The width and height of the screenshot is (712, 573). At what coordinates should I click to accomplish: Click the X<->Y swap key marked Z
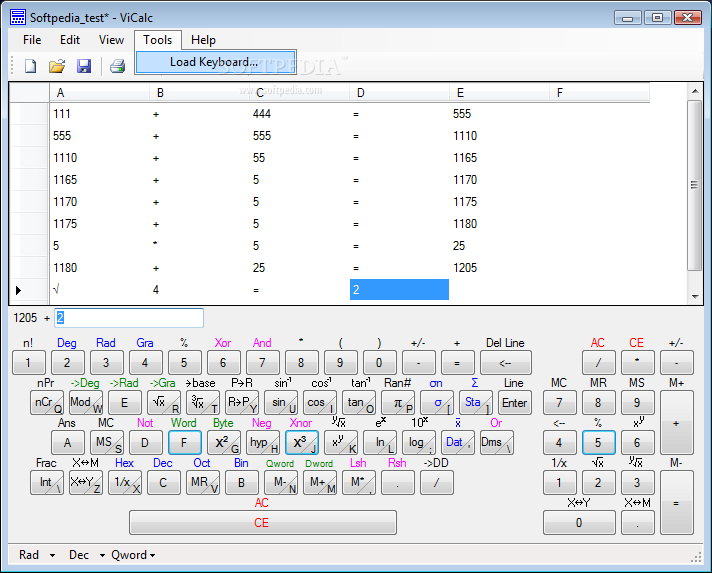(86, 483)
